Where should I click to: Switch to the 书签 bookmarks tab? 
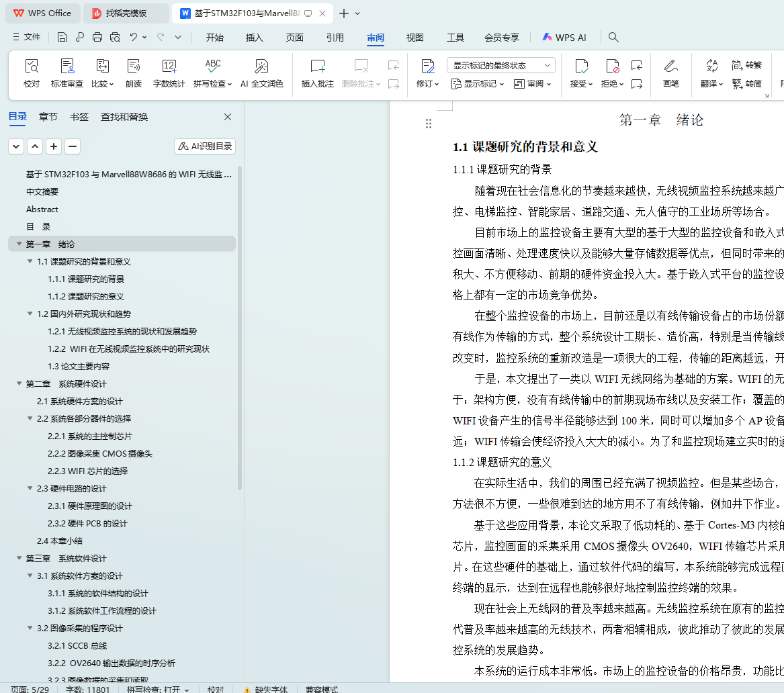(79, 117)
